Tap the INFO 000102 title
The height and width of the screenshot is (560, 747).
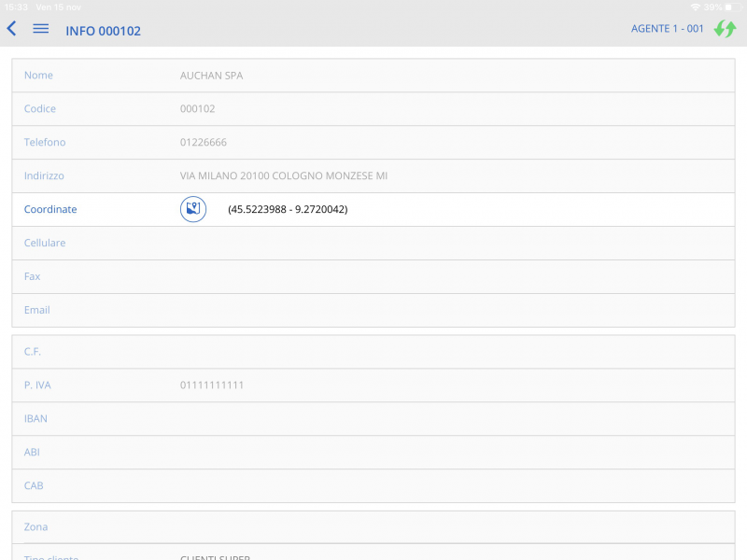tap(103, 31)
